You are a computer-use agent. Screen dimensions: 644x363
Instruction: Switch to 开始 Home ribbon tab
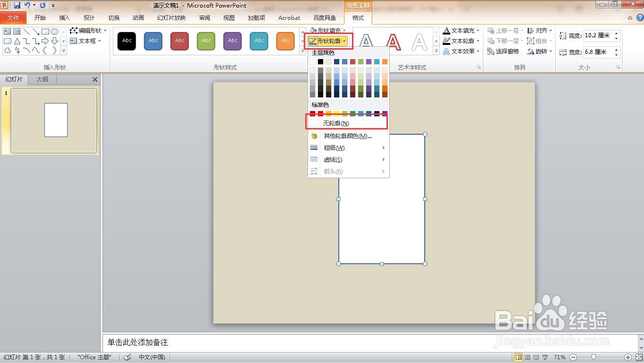pos(40,18)
